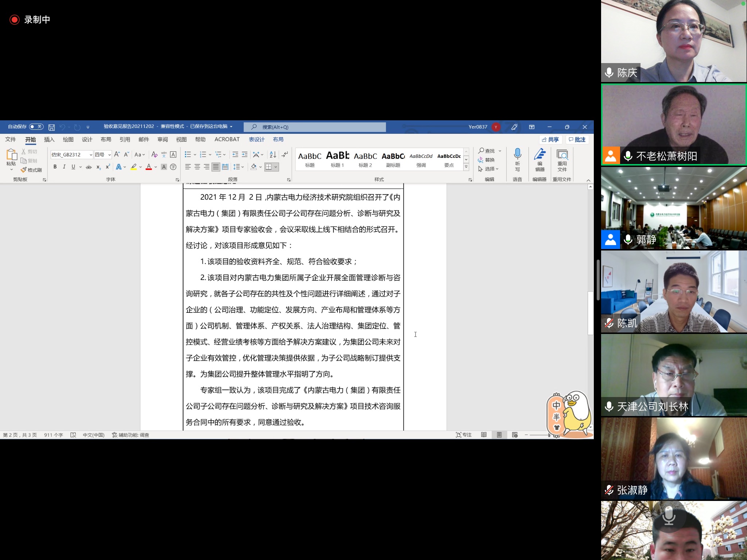Toggle bold formatting

click(x=55, y=167)
